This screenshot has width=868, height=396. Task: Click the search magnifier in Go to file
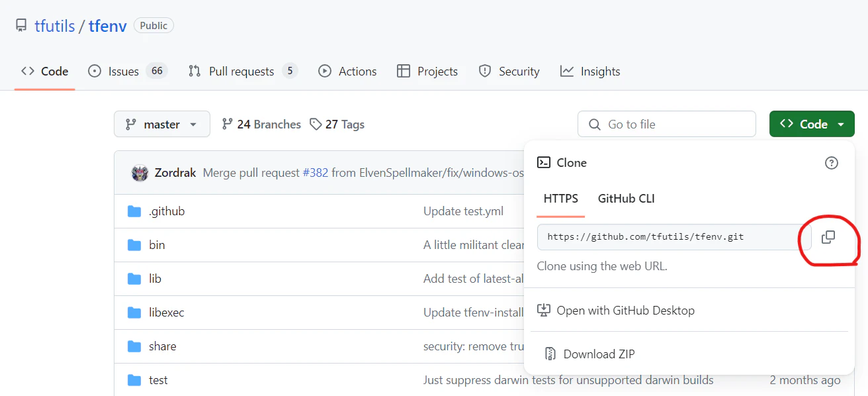click(595, 124)
